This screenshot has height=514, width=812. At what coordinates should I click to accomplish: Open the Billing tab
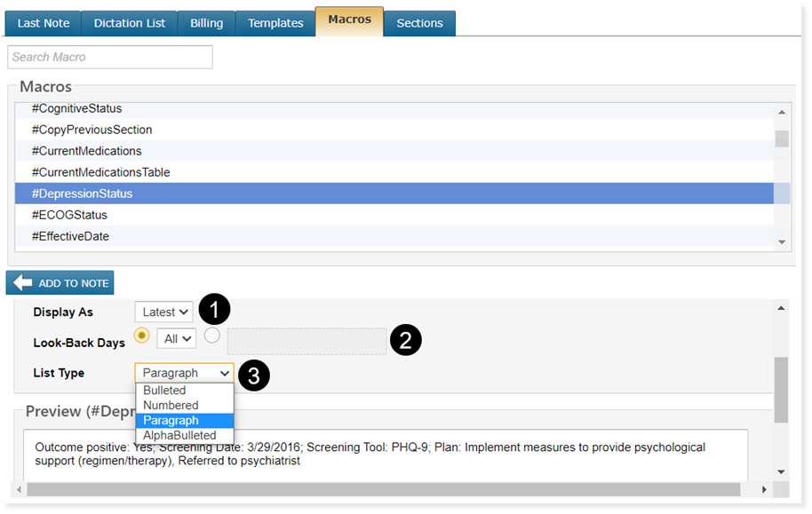tap(206, 23)
